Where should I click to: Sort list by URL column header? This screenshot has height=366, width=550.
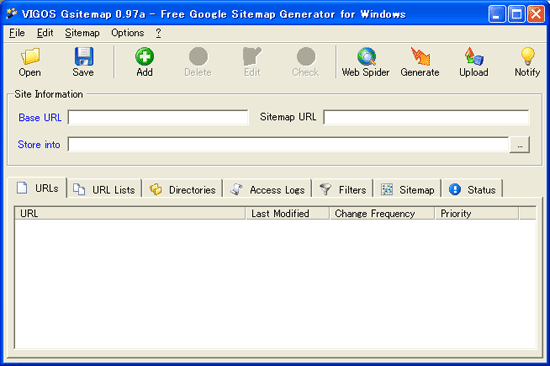[130, 213]
